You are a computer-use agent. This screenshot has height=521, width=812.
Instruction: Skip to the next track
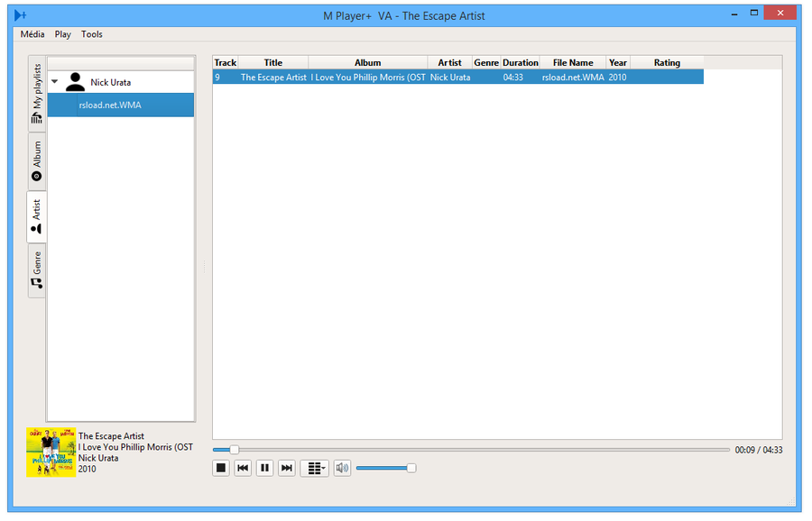tap(286, 468)
